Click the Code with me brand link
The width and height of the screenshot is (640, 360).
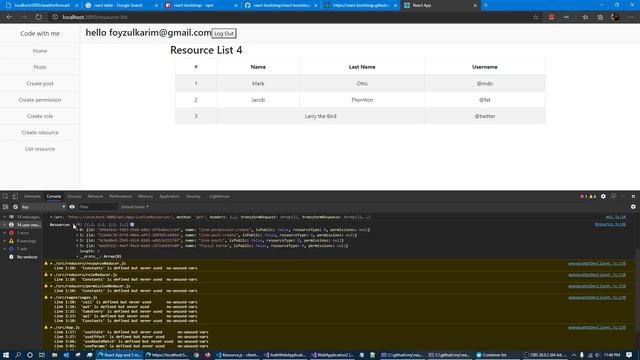40,33
